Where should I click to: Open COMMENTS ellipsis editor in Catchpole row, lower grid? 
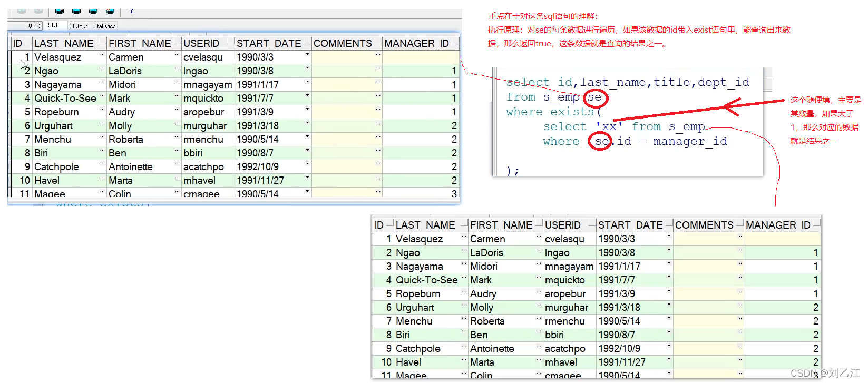point(740,345)
